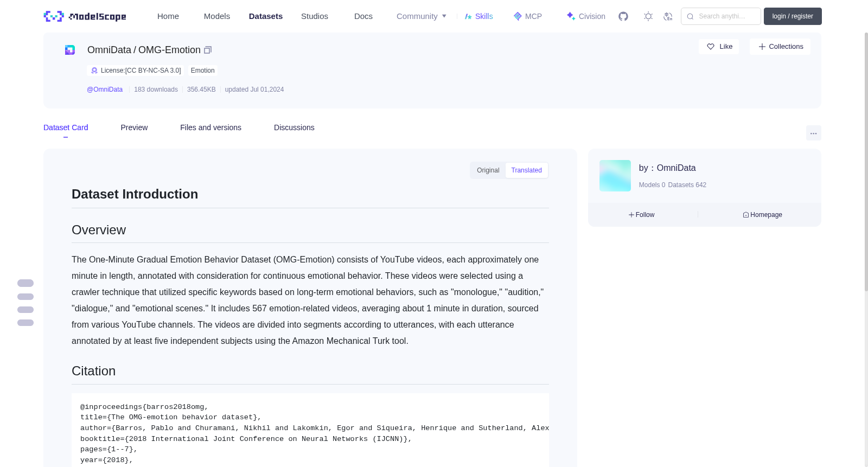
Task: Add dataset to Collections
Action: [780, 47]
